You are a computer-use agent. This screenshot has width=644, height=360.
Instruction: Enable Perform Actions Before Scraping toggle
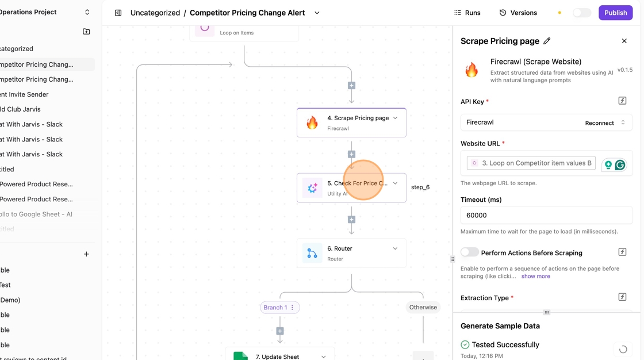[469, 252]
